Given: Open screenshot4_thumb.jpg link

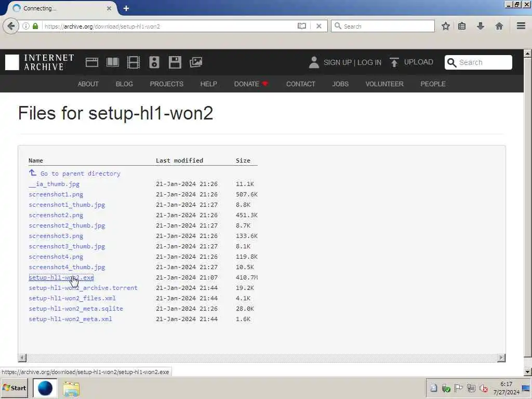Looking at the screenshot, I should (67, 267).
